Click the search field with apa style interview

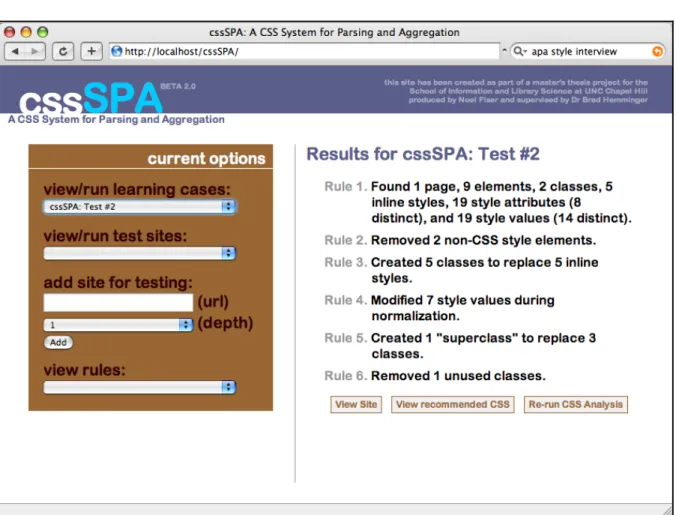click(588, 51)
